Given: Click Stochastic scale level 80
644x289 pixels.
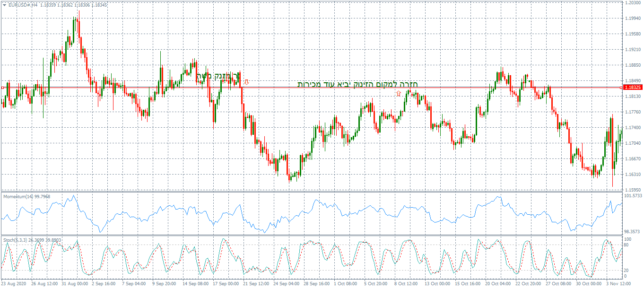Looking at the screenshot, I should [627, 245].
